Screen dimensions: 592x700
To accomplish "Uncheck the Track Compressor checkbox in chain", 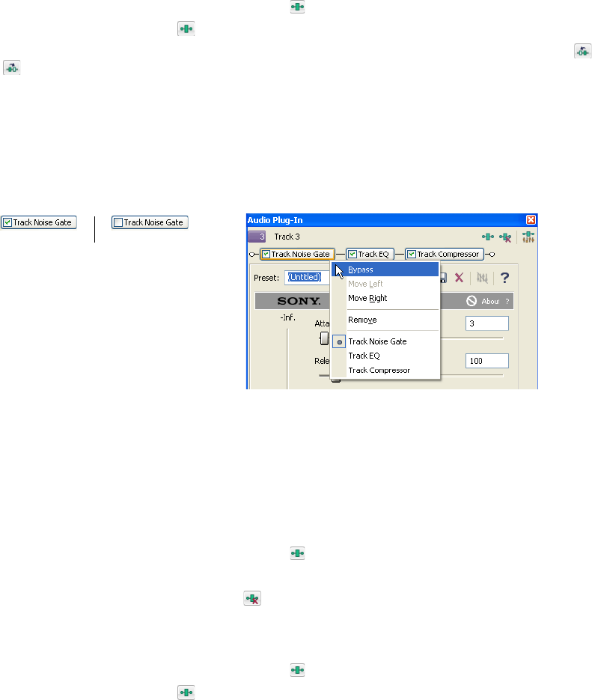I will tap(412, 254).
